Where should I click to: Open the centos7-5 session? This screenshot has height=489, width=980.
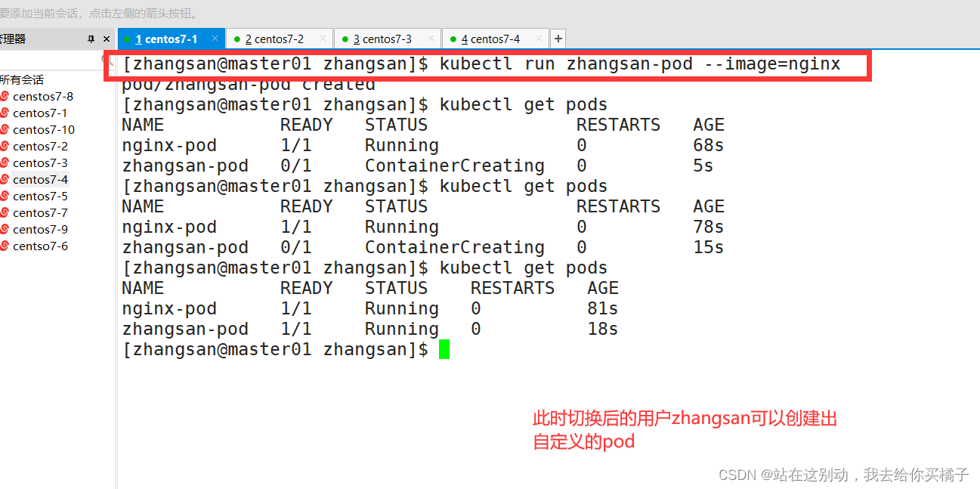tap(40, 196)
